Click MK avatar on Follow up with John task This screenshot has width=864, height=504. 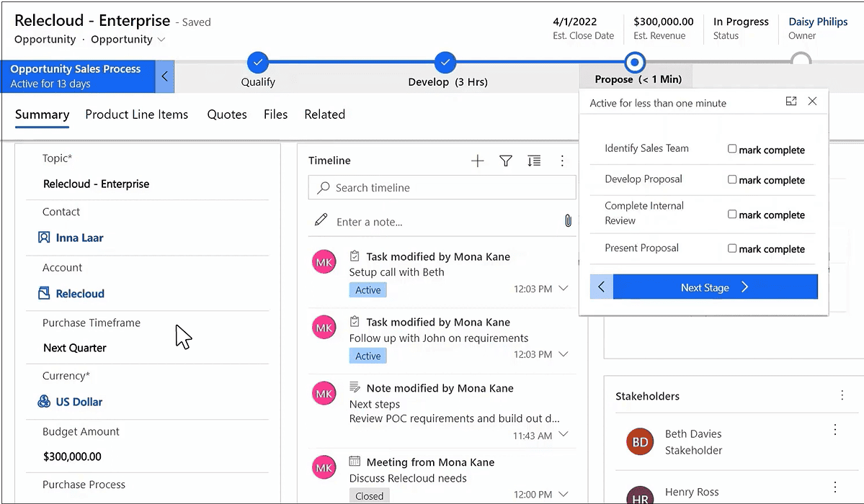pos(324,328)
